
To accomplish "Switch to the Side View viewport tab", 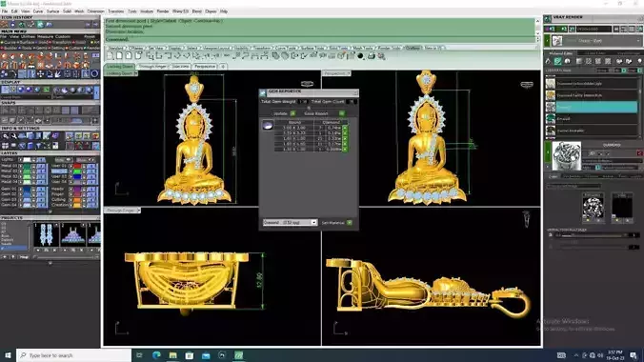I will 180,66.
